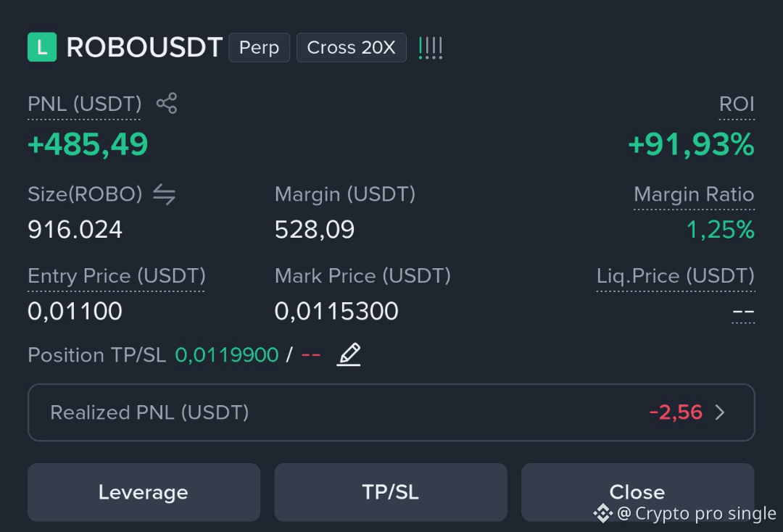Viewport: 783px width, 532px height.
Task: Toggle size unit swap arrows icon
Action: tap(165, 194)
